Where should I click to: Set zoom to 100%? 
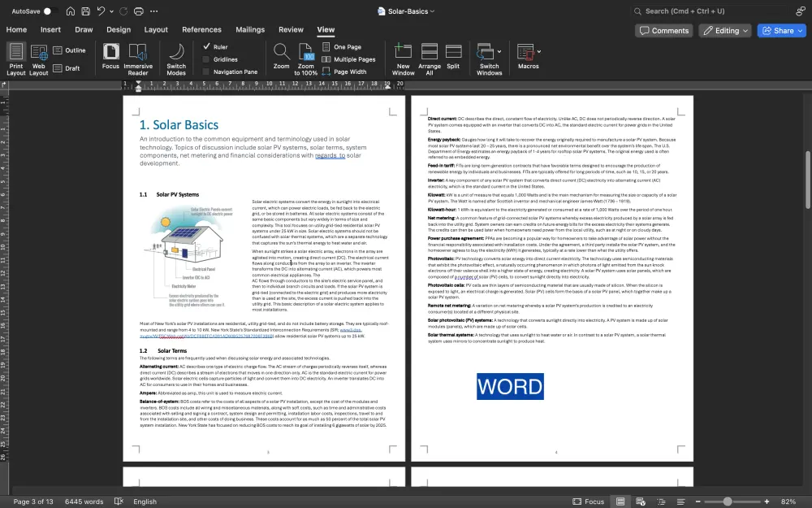pyautogui.click(x=305, y=57)
